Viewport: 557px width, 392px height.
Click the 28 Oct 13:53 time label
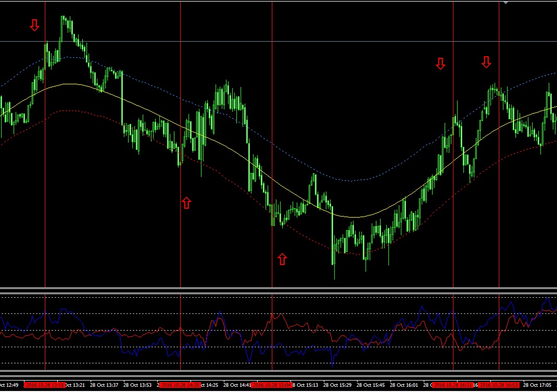(x=137, y=385)
